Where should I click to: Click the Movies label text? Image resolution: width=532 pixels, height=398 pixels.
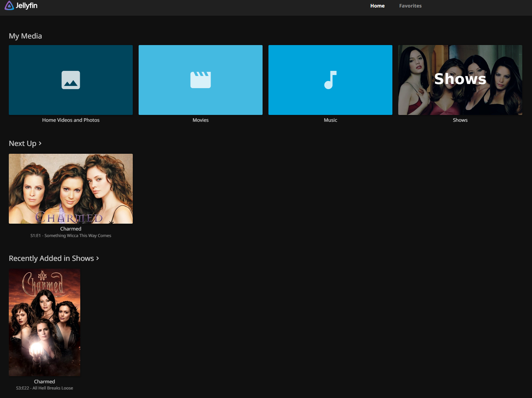[x=201, y=120]
